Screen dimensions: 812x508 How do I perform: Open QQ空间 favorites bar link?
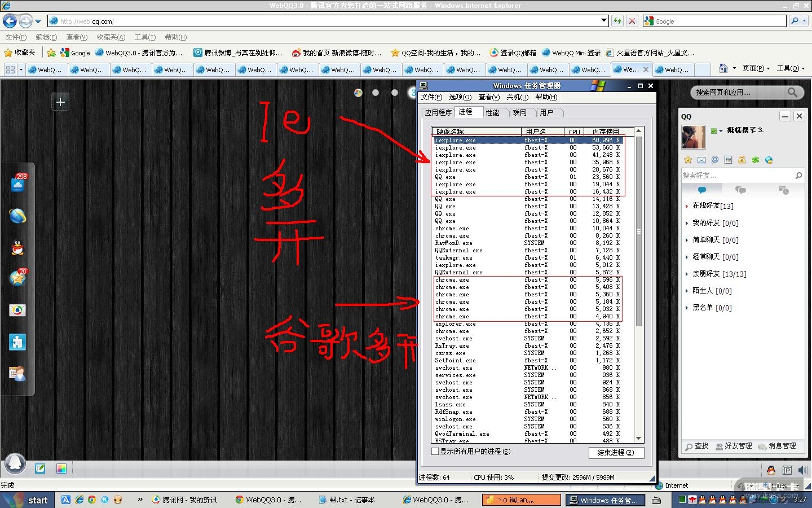pos(436,52)
